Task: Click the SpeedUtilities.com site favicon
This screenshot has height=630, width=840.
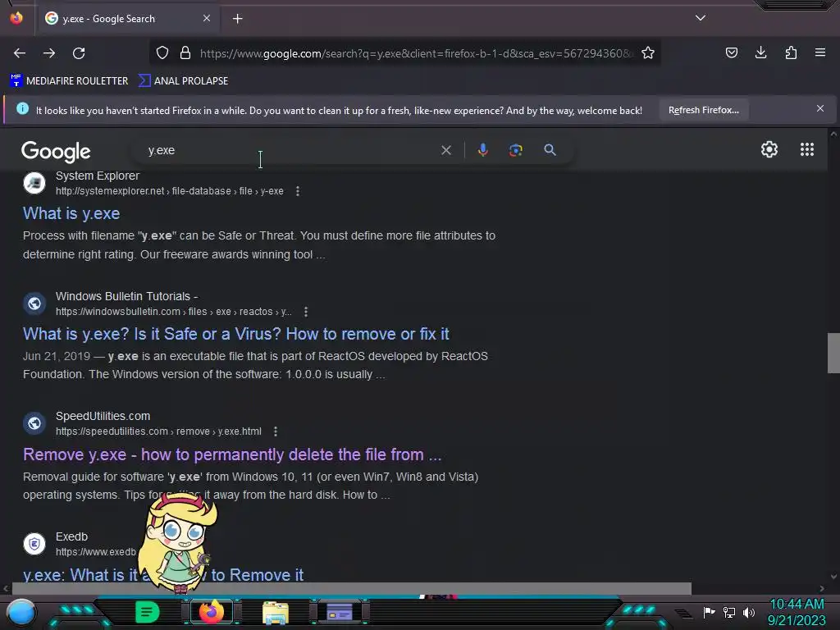Action: (x=34, y=423)
